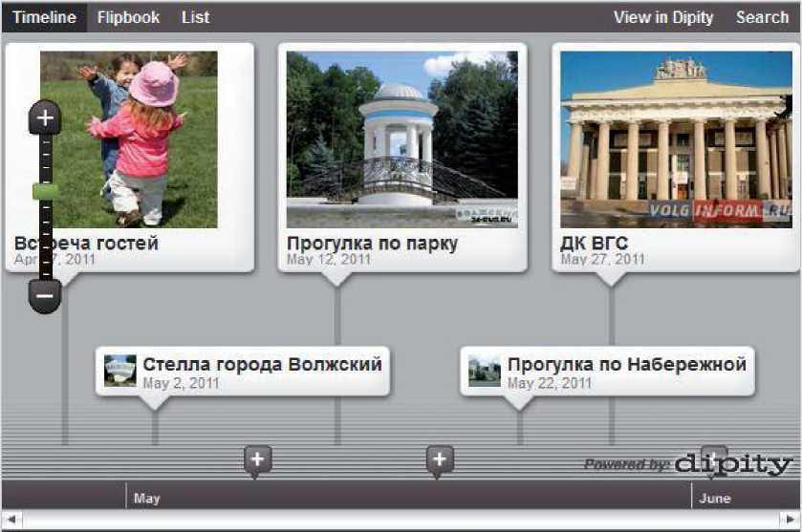Click the May 27, 2011 date text
Screen dimensions: 802x532
(602, 260)
